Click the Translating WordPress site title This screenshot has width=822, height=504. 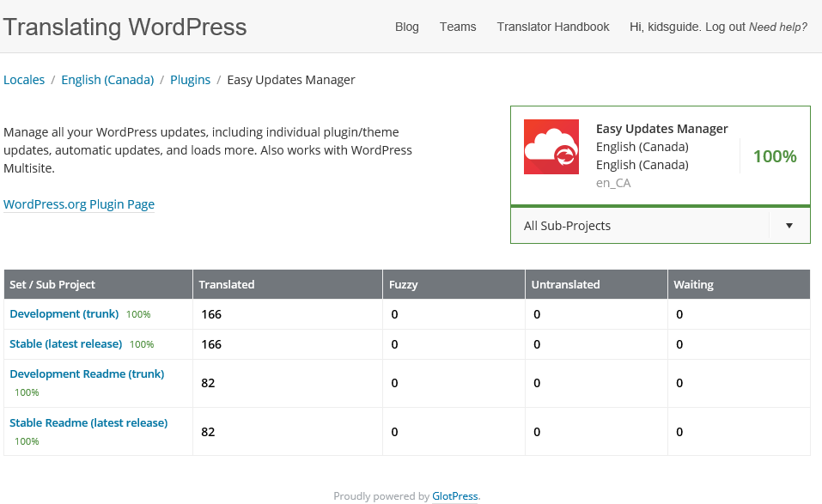pyautogui.click(x=125, y=27)
